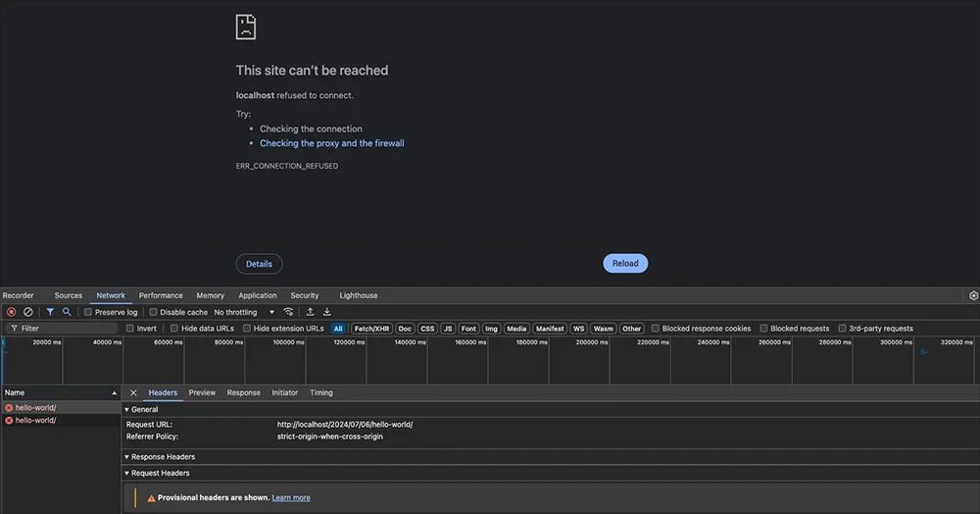Enable Disable cache checkbox
The height and width of the screenshot is (514, 980).
click(153, 312)
